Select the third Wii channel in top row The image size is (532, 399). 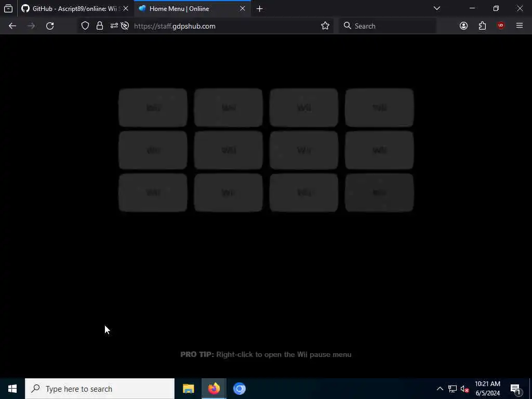tap(303, 108)
